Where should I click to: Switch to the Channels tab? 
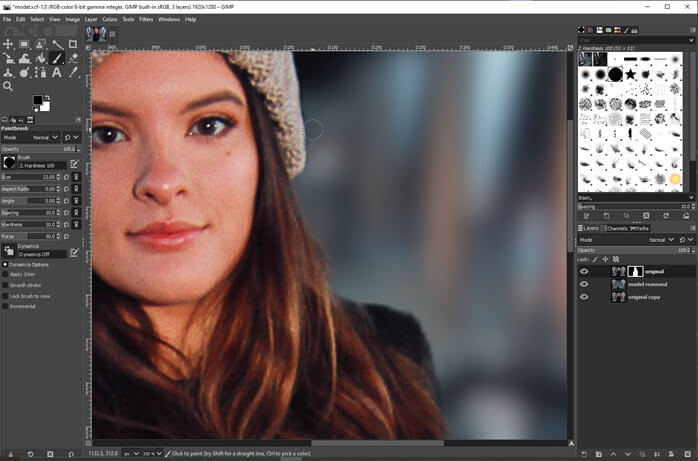point(614,228)
